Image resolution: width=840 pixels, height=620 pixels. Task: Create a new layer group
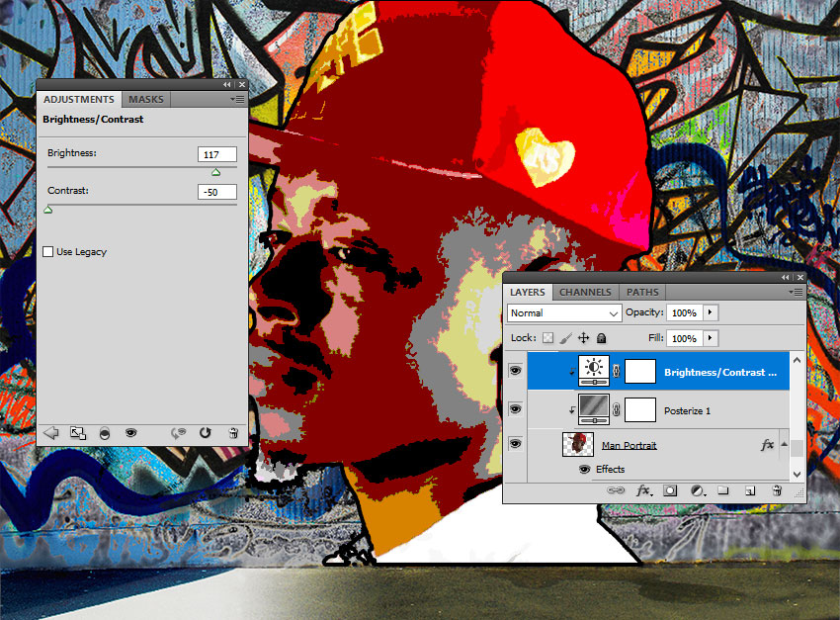pos(722,490)
